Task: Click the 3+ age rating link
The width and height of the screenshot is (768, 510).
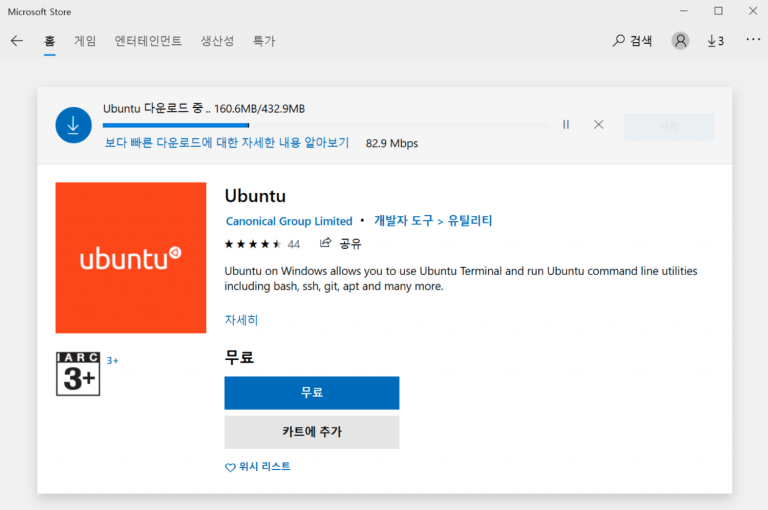Action: (113, 361)
